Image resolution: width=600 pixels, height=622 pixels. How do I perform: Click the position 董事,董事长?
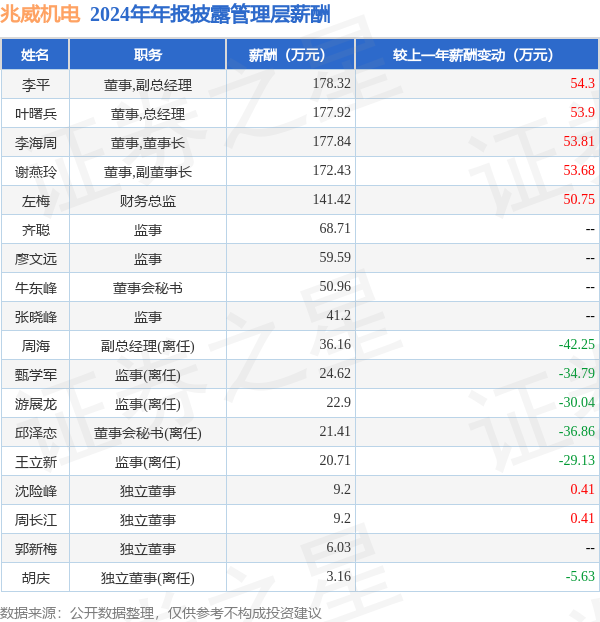148,143
